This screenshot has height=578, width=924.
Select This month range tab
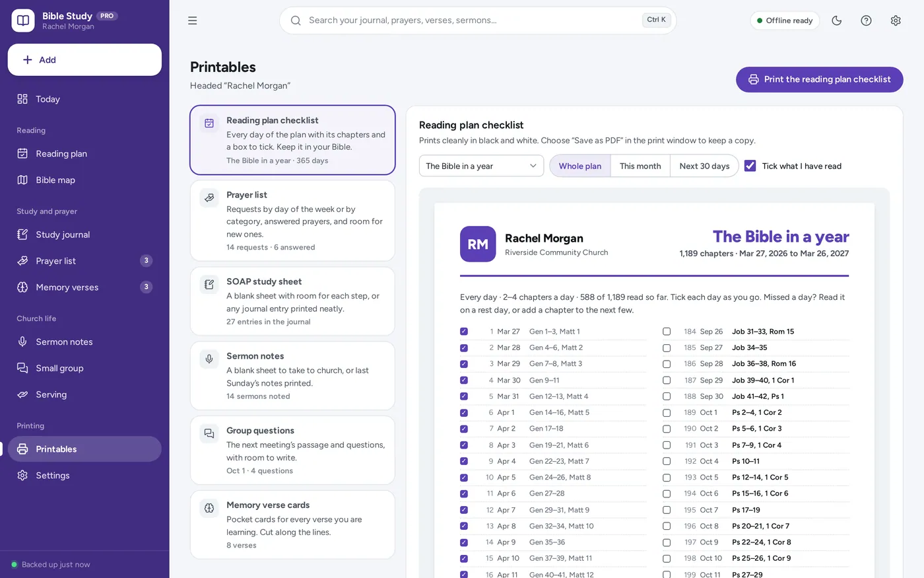click(x=640, y=166)
